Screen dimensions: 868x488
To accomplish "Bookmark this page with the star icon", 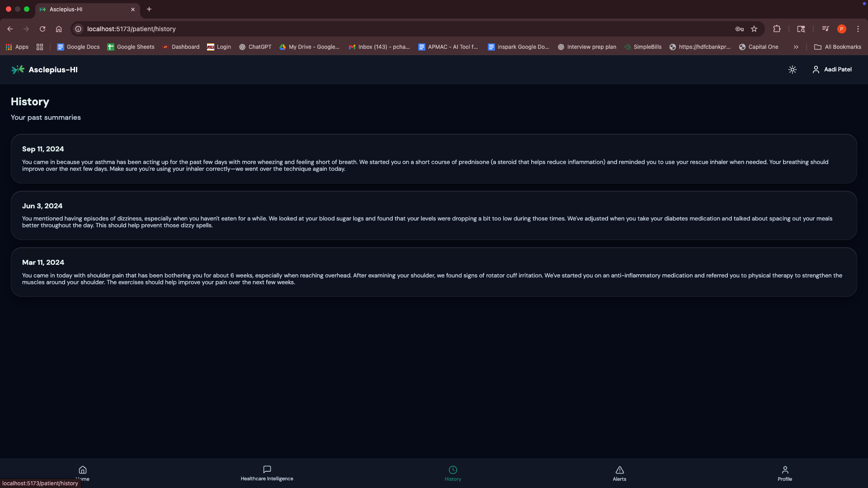I will 754,29.
